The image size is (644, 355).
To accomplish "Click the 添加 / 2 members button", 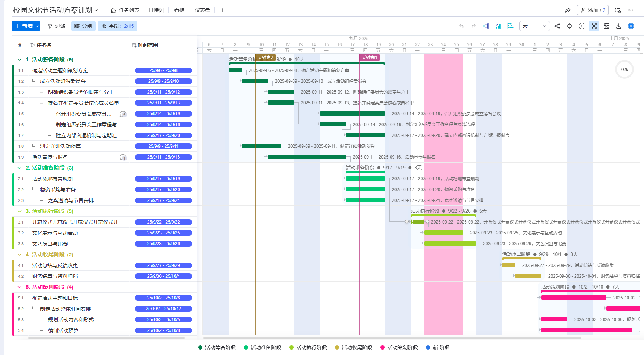I will (x=593, y=10).
